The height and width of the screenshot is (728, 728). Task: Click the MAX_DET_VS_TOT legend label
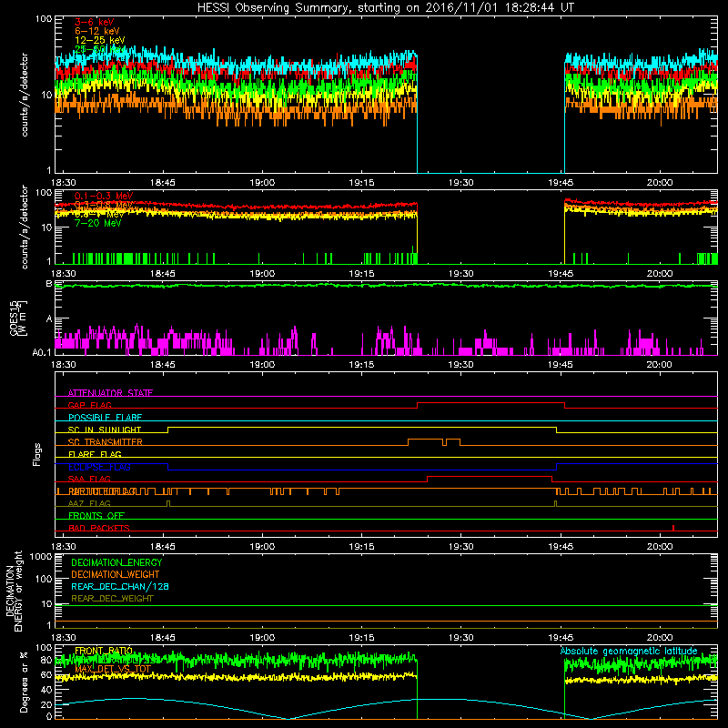pyautogui.click(x=113, y=669)
